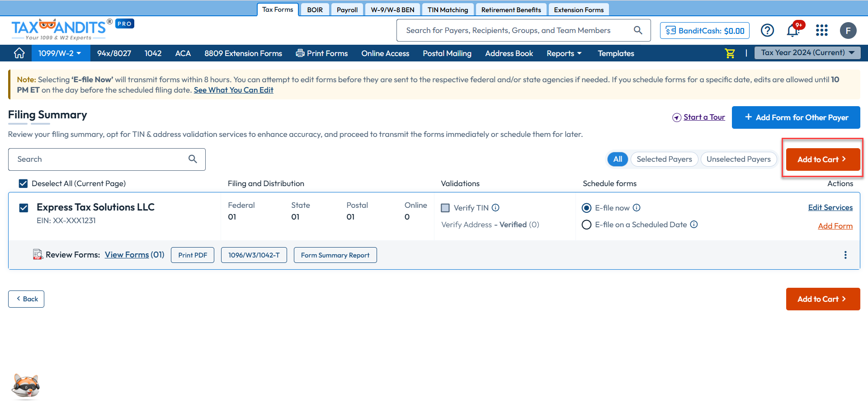Open 1042 menu item
The height and width of the screenshot is (412, 868).
153,53
